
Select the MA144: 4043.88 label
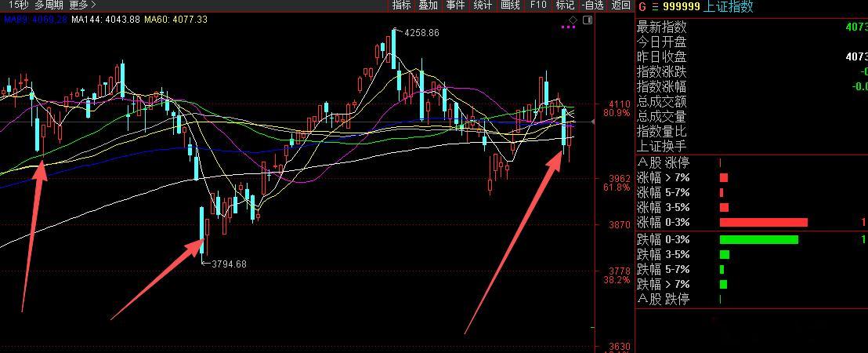[106, 20]
